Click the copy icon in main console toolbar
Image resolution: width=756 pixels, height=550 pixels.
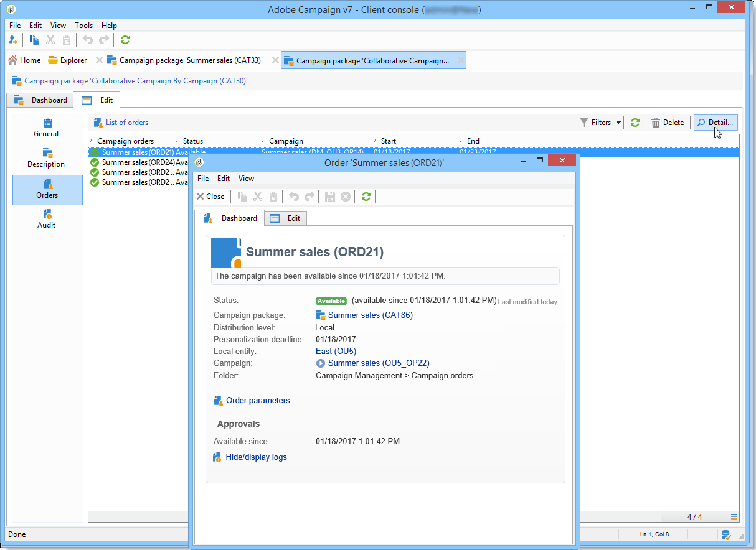pyautogui.click(x=35, y=40)
